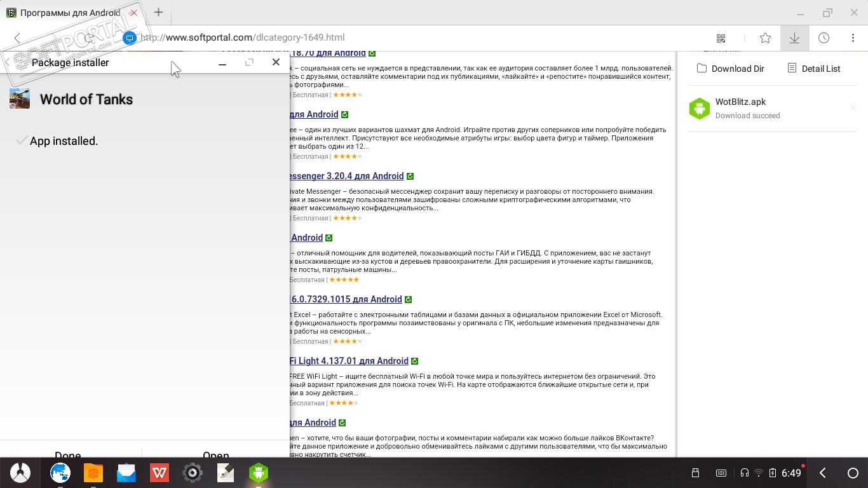Open the mail app in taskbar
Viewport: 868px width, 488px height.
[126, 473]
